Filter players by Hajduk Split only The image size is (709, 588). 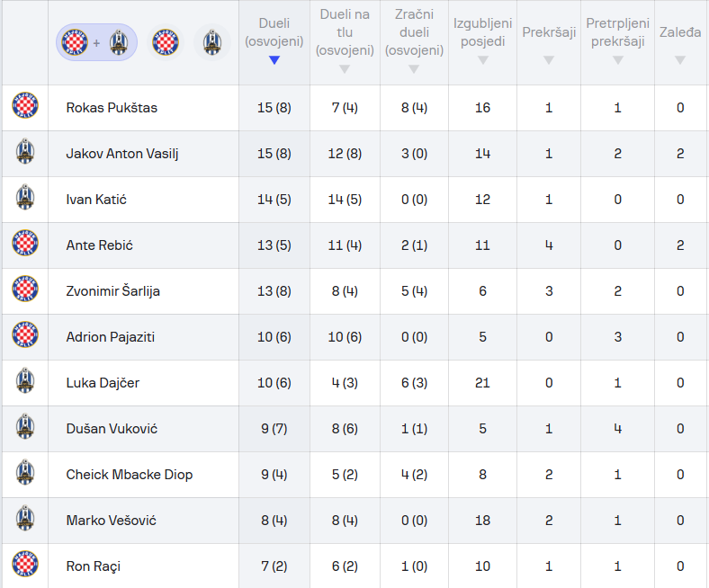click(166, 42)
